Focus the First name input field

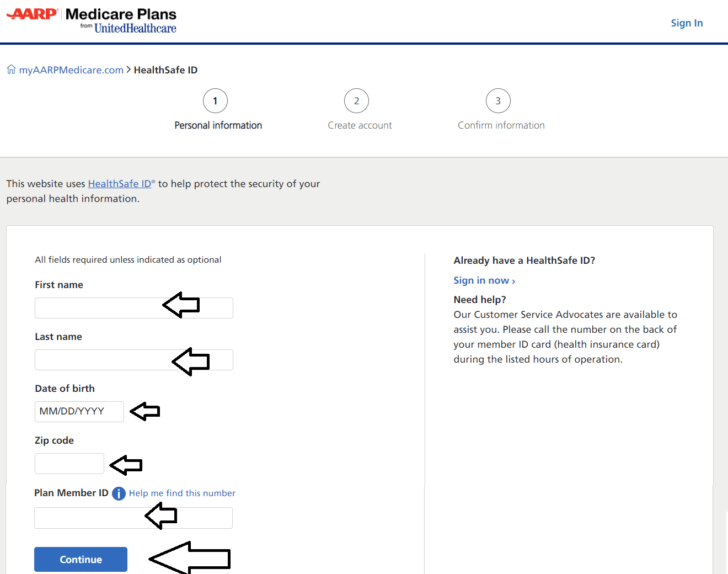tap(134, 308)
